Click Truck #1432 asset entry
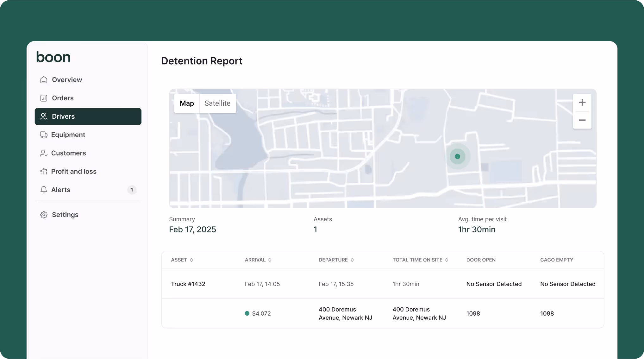The width and height of the screenshot is (644, 359). pyautogui.click(x=188, y=284)
